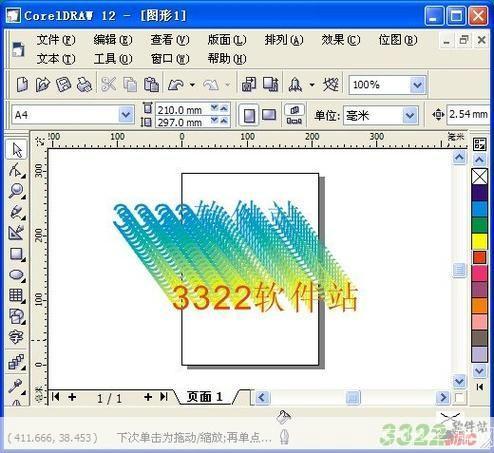Select the Zoom magnifier tool
Image resolution: width=494 pixels, height=453 pixels.
pos(16,191)
